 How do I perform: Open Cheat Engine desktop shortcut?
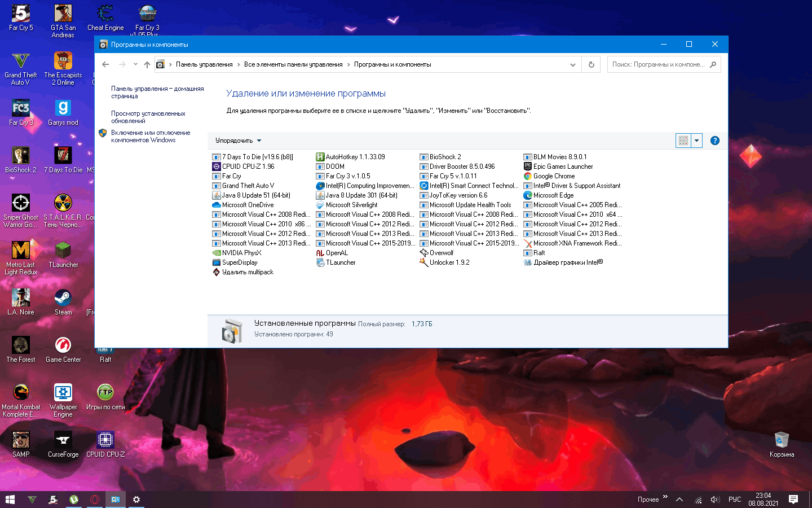pyautogui.click(x=105, y=17)
